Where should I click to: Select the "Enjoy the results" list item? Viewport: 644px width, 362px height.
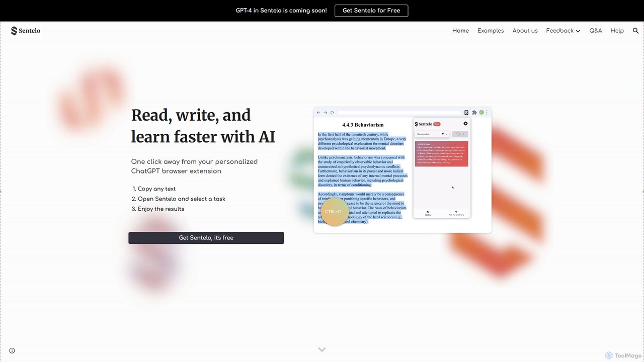point(161,209)
